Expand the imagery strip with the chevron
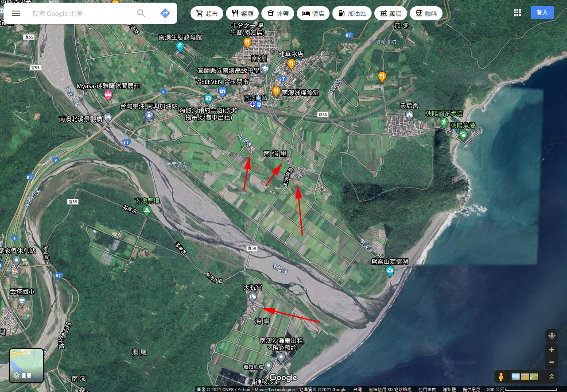The height and width of the screenshot is (392, 567). (x=551, y=377)
